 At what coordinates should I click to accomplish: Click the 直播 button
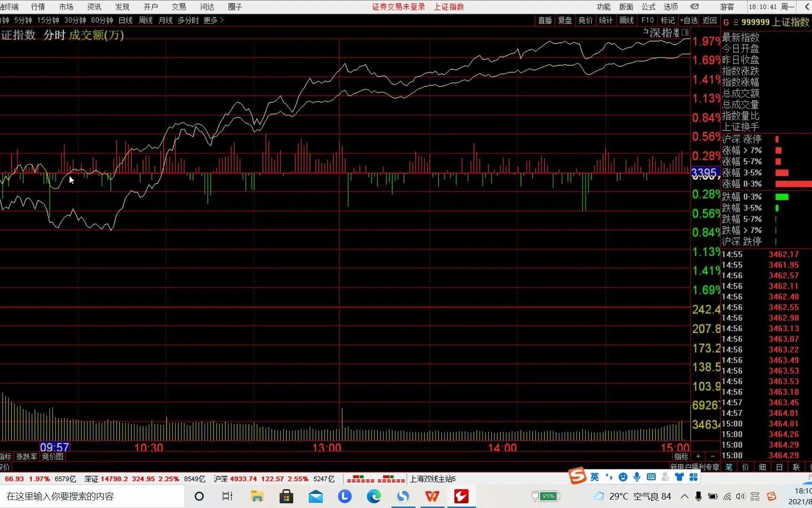[x=545, y=20]
